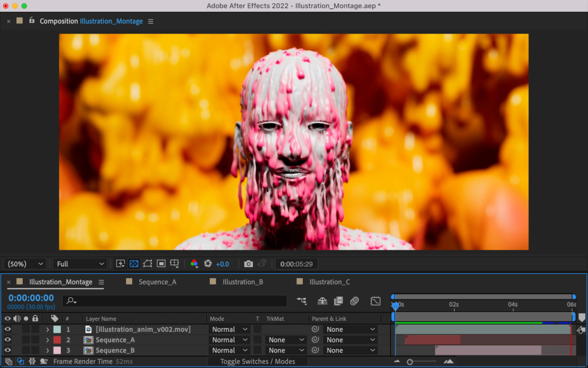Expand the Sequence_A layer properties
Image resolution: width=588 pixels, height=368 pixels.
click(48, 340)
